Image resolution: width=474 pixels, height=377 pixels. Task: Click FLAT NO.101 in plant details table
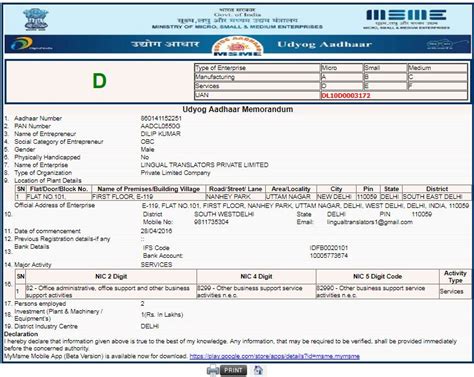pyautogui.click(x=58, y=197)
